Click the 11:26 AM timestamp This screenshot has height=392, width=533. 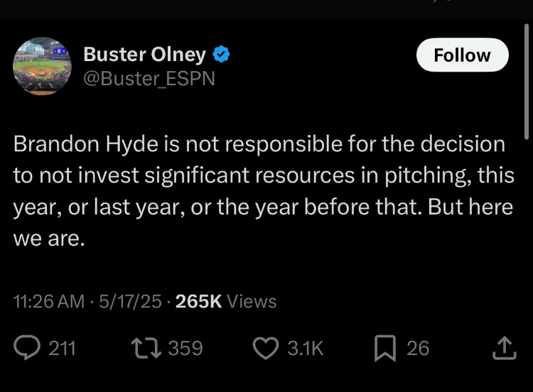click(x=48, y=301)
